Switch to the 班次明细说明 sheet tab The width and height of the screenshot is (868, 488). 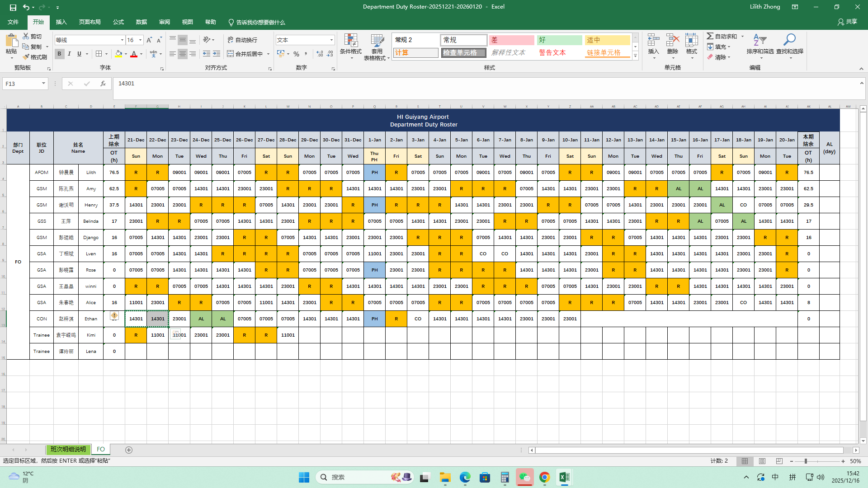tap(68, 449)
